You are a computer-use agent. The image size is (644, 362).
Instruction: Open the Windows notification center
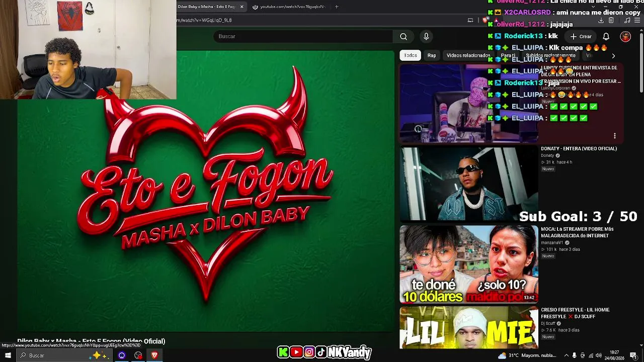click(x=633, y=355)
